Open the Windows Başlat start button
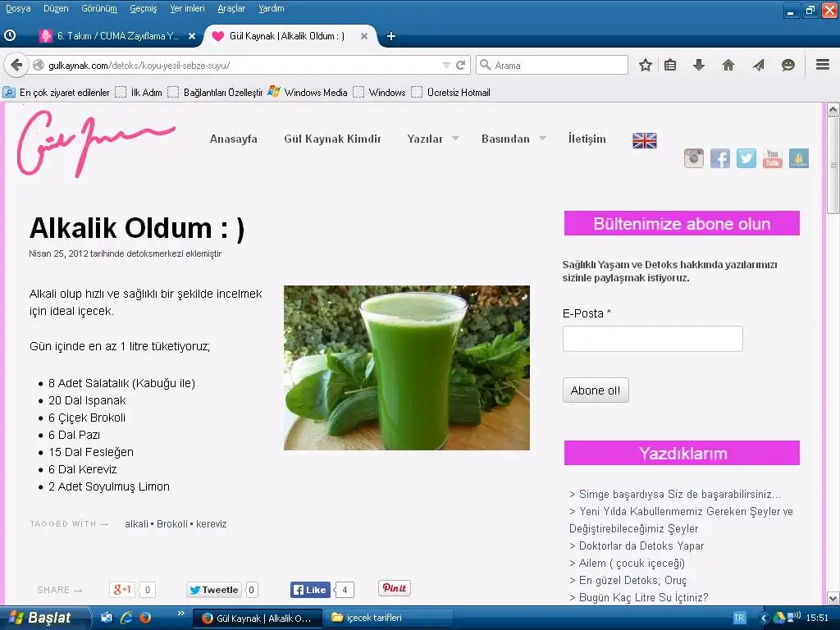The image size is (840, 630). 41,618
